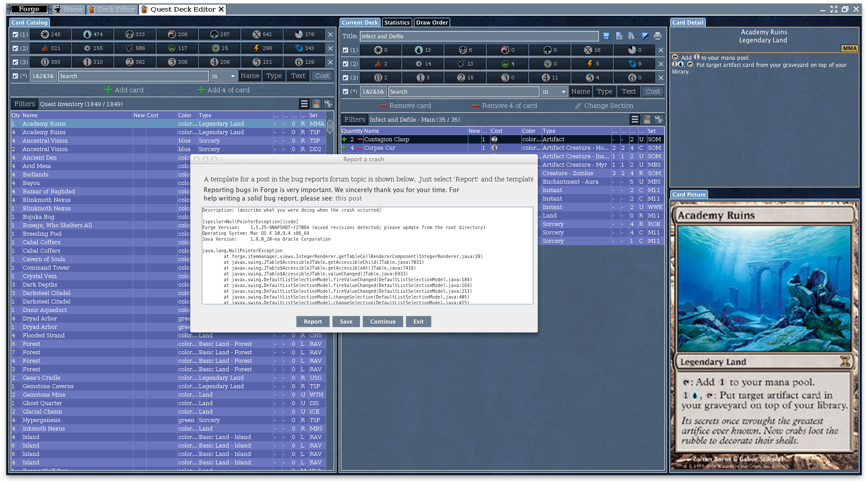Click the Report button in crash dialog

coord(313,322)
